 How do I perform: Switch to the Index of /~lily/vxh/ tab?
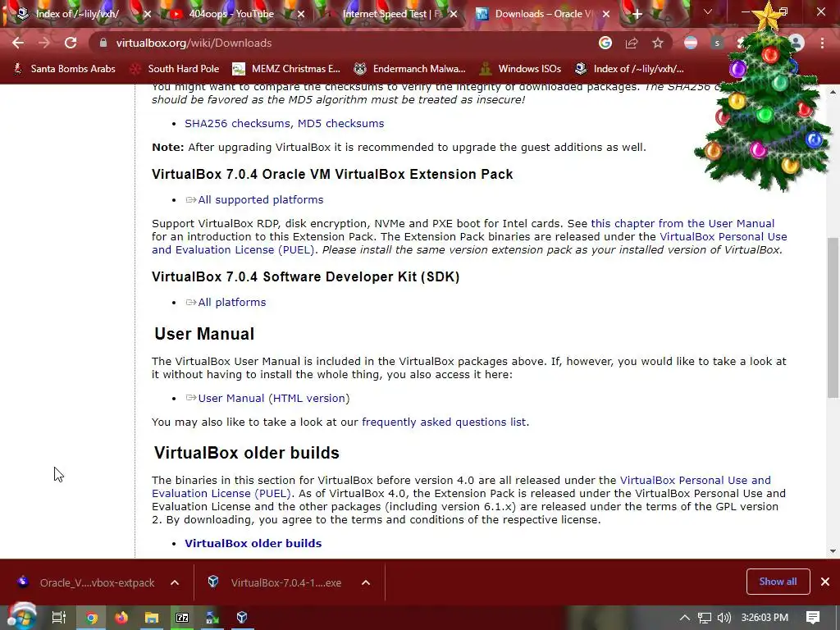click(x=76, y=14)
